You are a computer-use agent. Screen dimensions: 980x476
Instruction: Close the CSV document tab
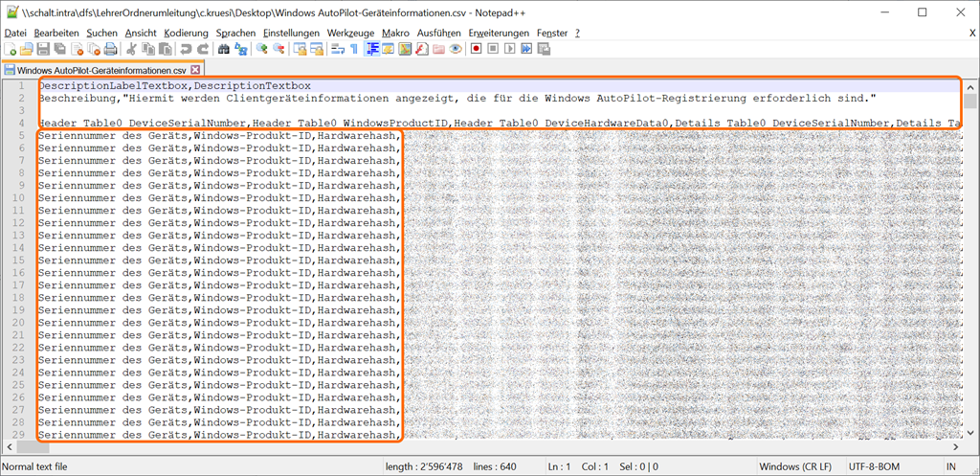(x=195, y=70)
